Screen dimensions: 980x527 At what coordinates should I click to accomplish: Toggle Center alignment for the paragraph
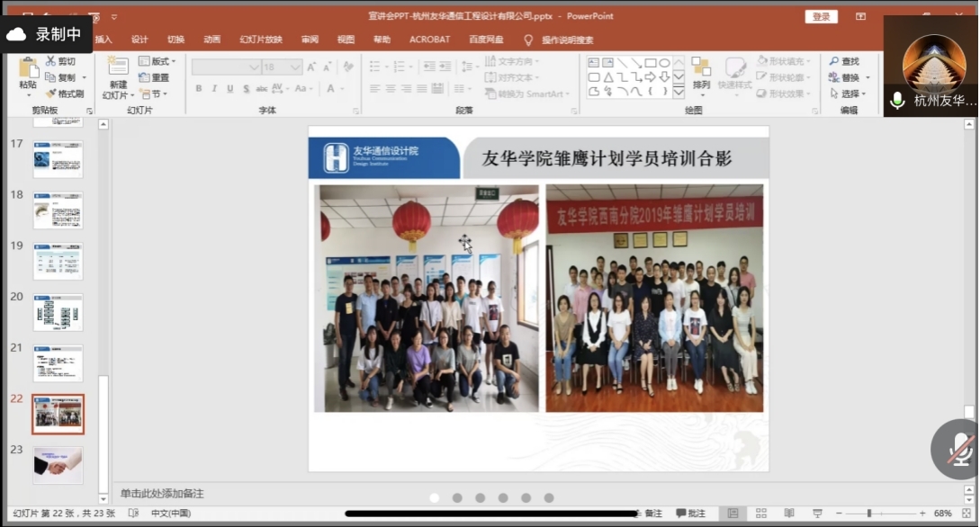click(390, 89)
